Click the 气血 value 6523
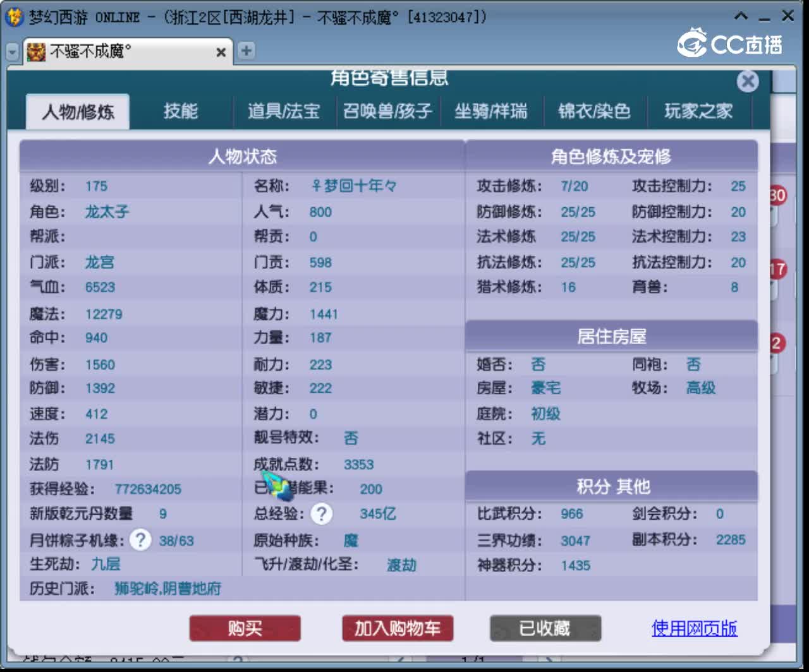 click(x=100, y=287)
